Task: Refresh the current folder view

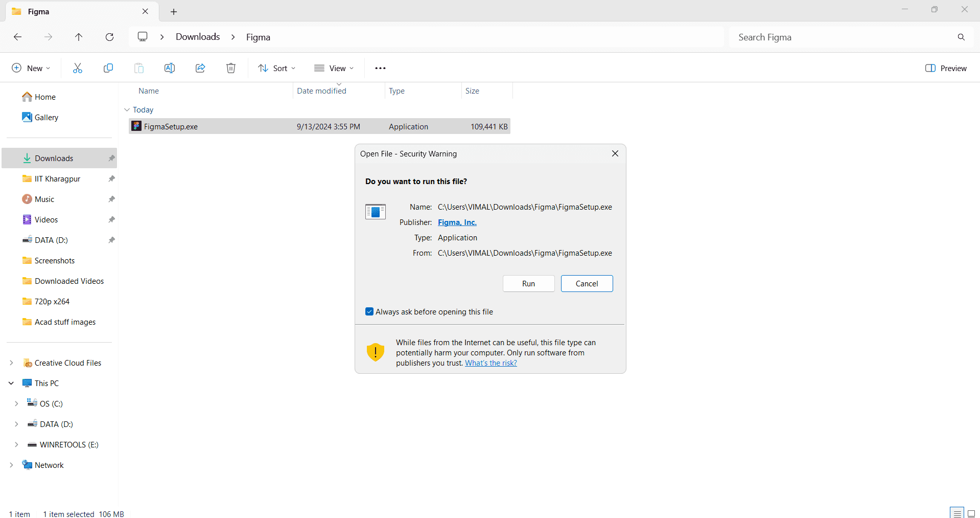Action: click(109, 37)
